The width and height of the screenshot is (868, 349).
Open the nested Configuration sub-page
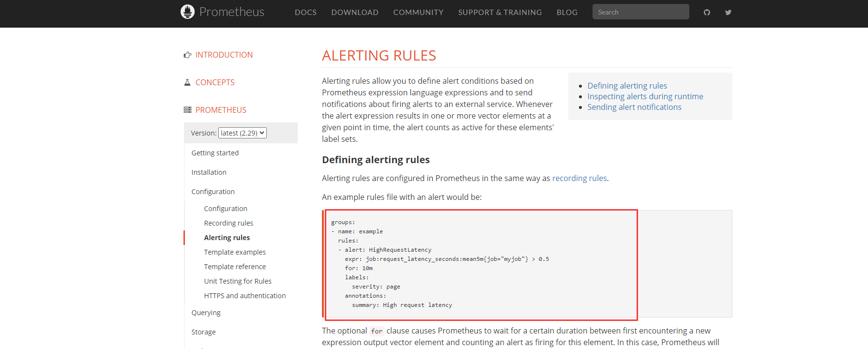226,209
